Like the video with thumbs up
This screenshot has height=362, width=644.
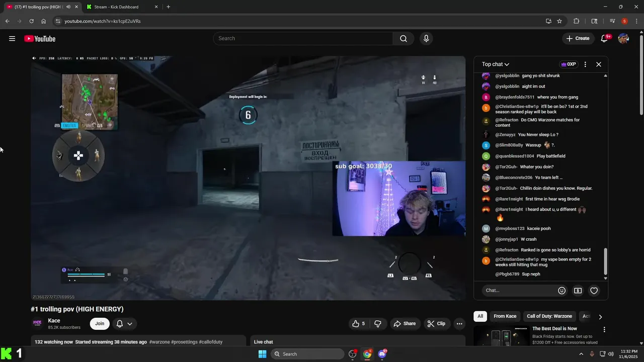pos(359,324)
